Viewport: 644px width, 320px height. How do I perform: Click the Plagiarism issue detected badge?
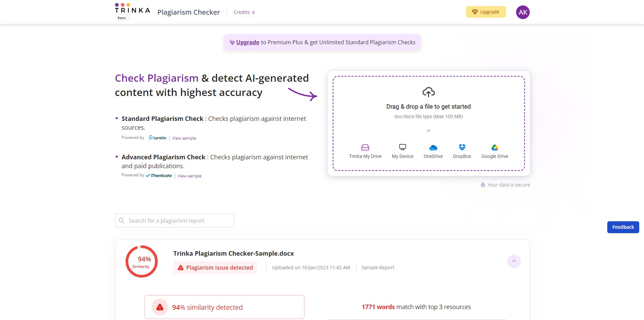pos(215,268)
